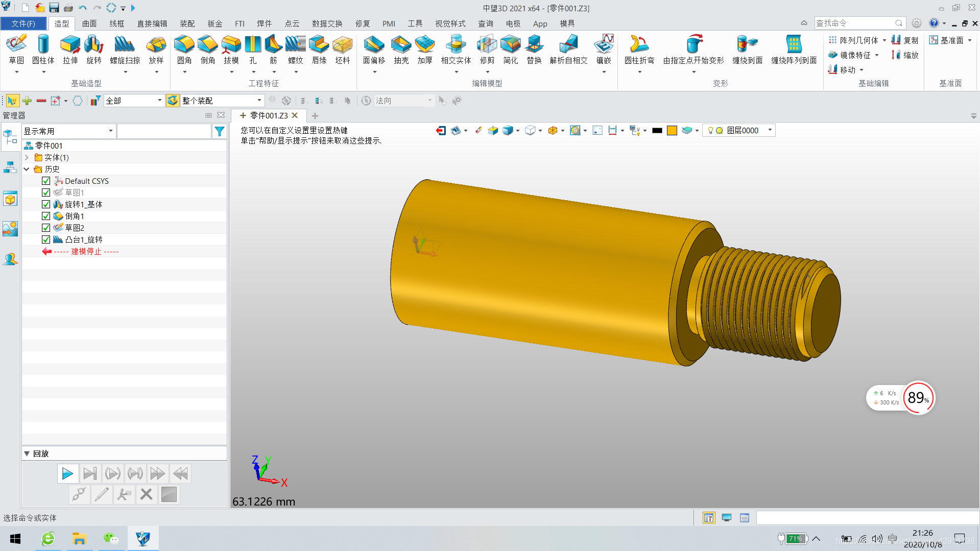Click the 简化 simplify tool
The width and height of the screenshot is (980, 551).
coord(511,50)
